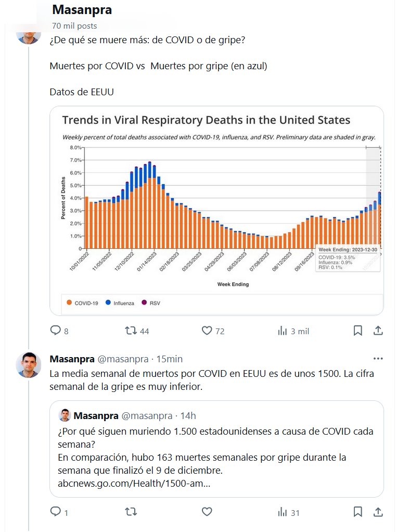
Task: Toggle the RSV series in chart legend
Action: pos(151,302)
